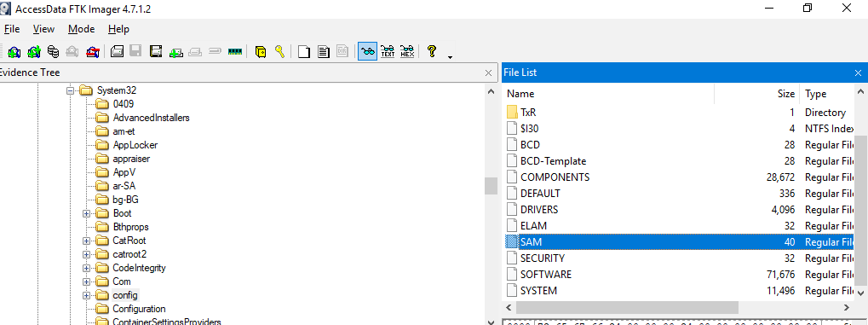
Task: Click the Export Directory Listing DIR icon
Action: pos(342,51)
